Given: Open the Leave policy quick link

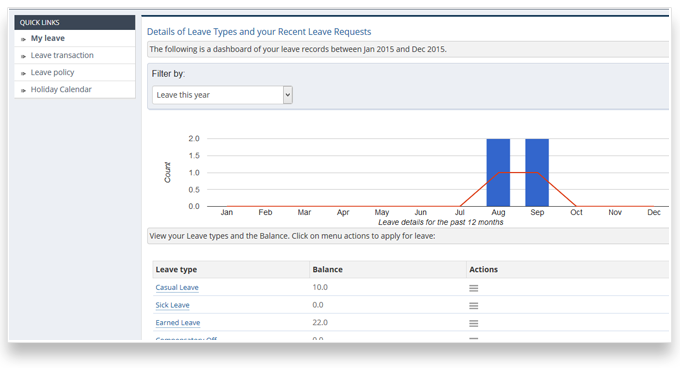Looking at the screenshot, I should click(x=52, y=72).
